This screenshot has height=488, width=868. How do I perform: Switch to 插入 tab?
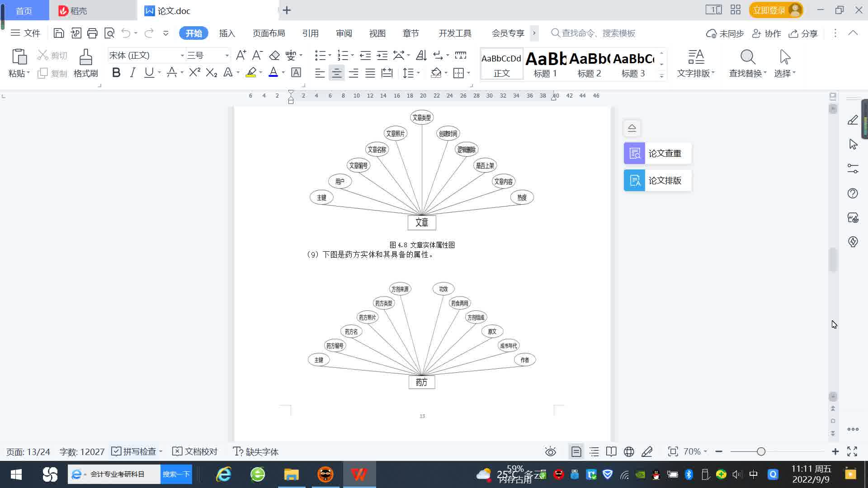pyautogui.click(x=227, y=33)
